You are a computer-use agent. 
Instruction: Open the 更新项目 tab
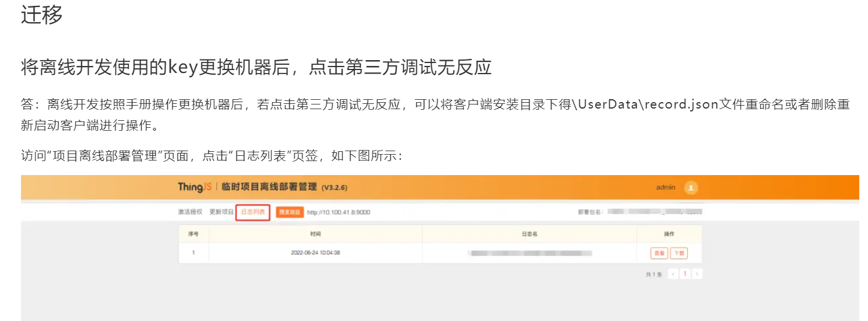[222, 212]
